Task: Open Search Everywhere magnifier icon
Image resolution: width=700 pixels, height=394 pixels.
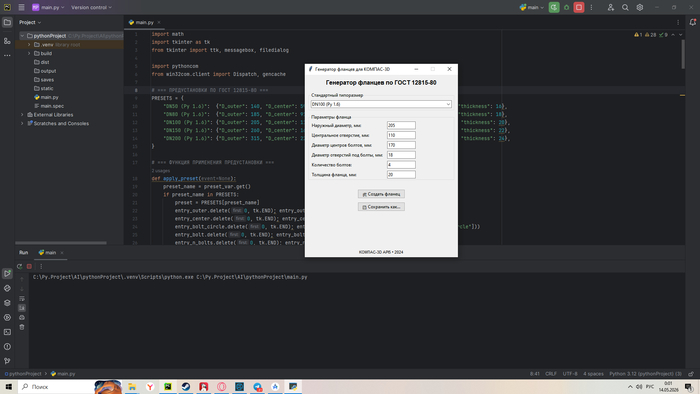Action: point(625,8)
